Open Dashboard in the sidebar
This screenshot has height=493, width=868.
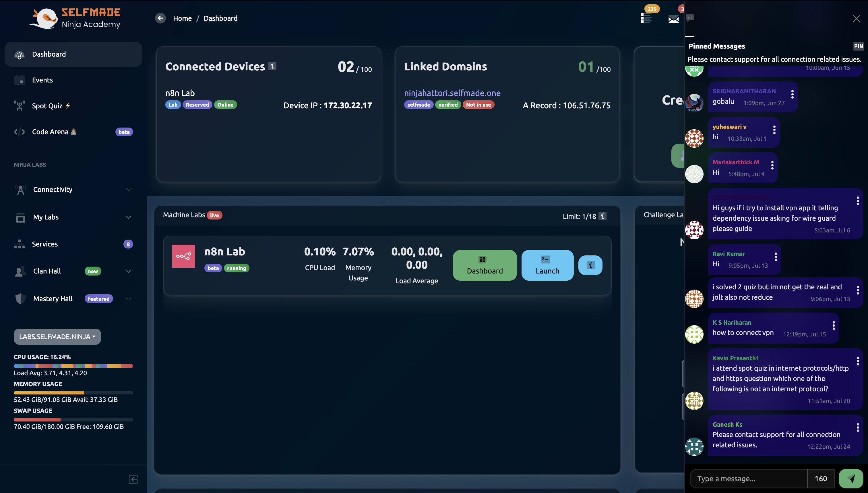point(73,54)
